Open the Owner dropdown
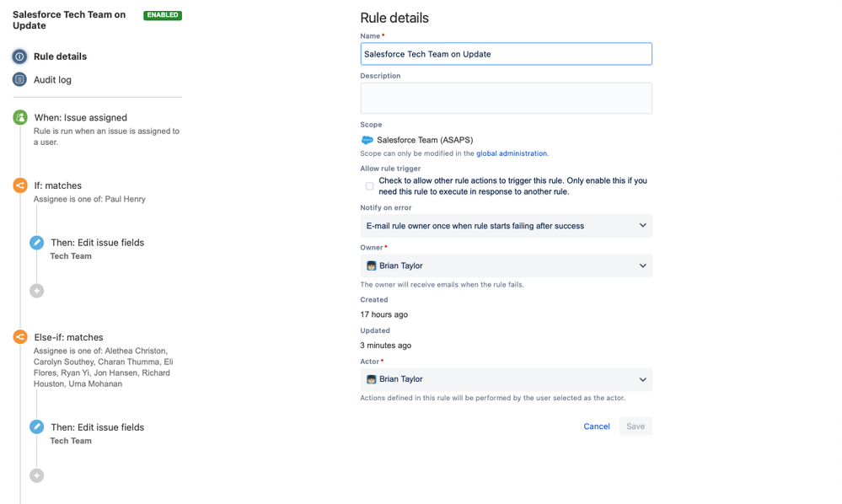 click(506, 265)
